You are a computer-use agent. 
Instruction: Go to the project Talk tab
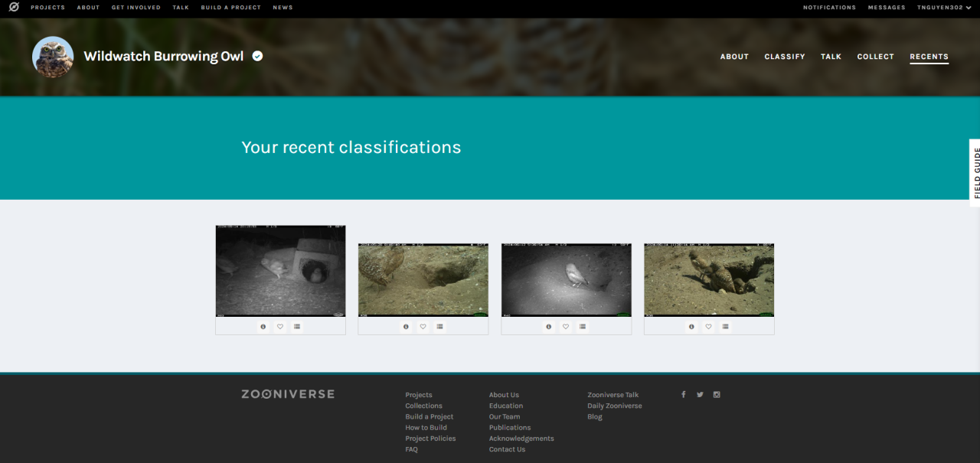tap(831, 57)
